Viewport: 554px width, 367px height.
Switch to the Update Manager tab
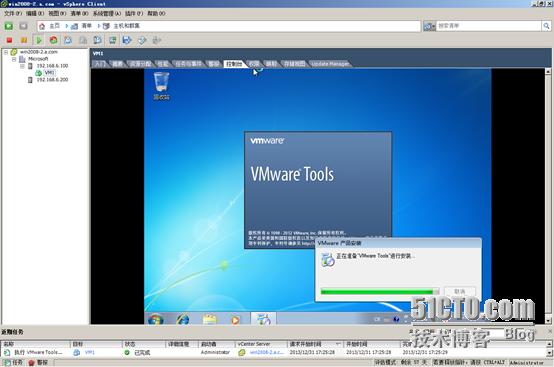[330, 64]
